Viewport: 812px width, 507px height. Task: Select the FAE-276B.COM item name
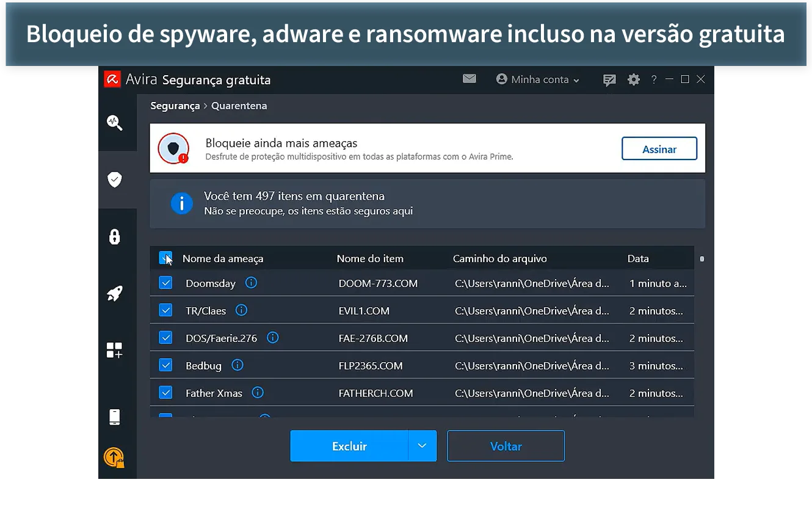pos(373,338)
